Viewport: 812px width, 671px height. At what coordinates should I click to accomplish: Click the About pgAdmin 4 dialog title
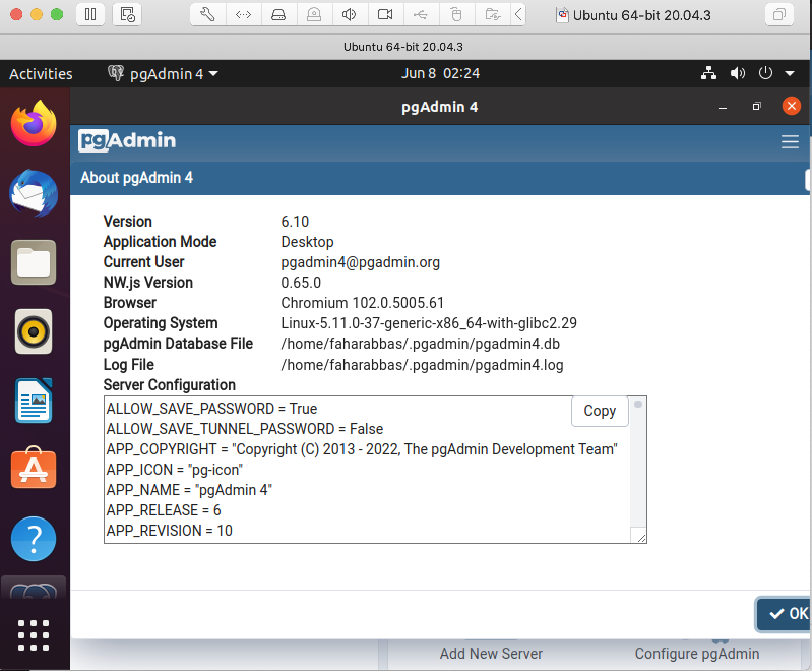click(137, 178)
